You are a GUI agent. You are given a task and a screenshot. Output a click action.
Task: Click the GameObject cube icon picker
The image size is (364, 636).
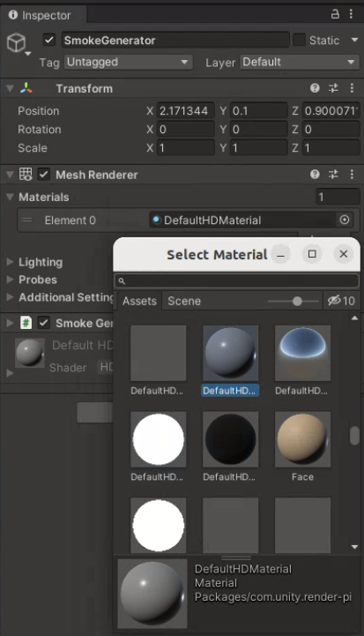tap(17, 42)
